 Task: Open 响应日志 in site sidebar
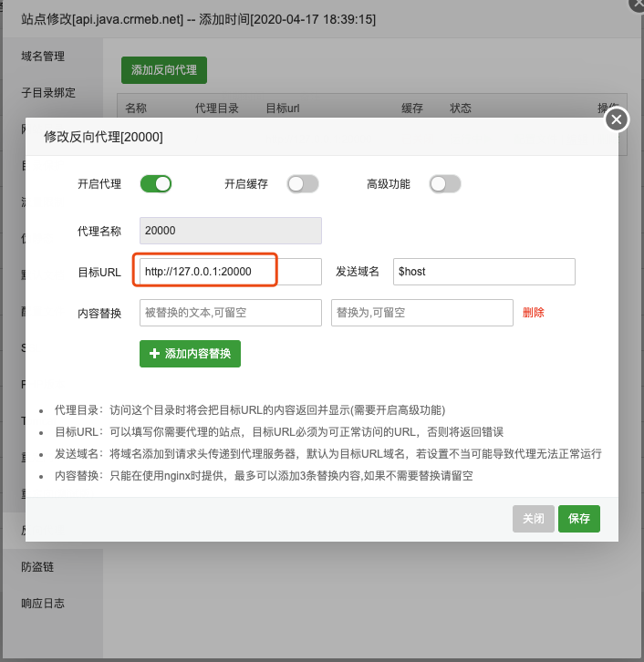coord(43,604)
